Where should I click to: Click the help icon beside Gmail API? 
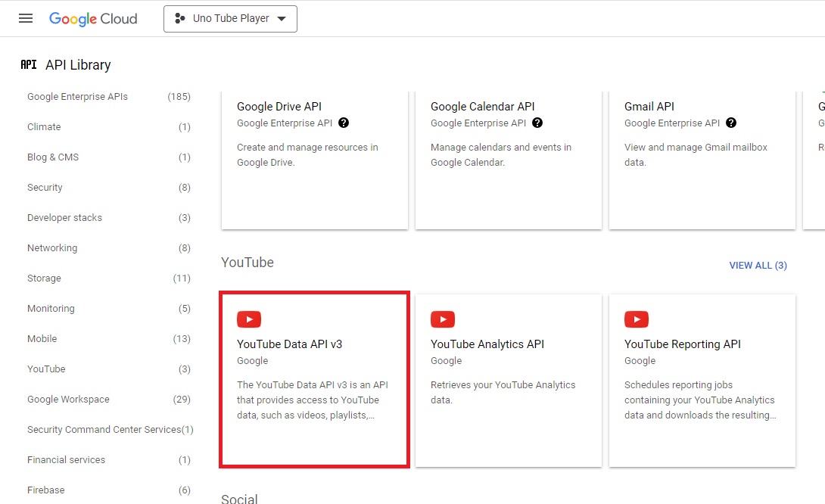tap(731, 122)
